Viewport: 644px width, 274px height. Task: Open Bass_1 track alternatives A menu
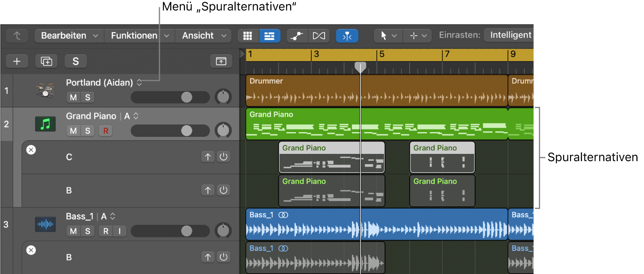tap(112, 217)
